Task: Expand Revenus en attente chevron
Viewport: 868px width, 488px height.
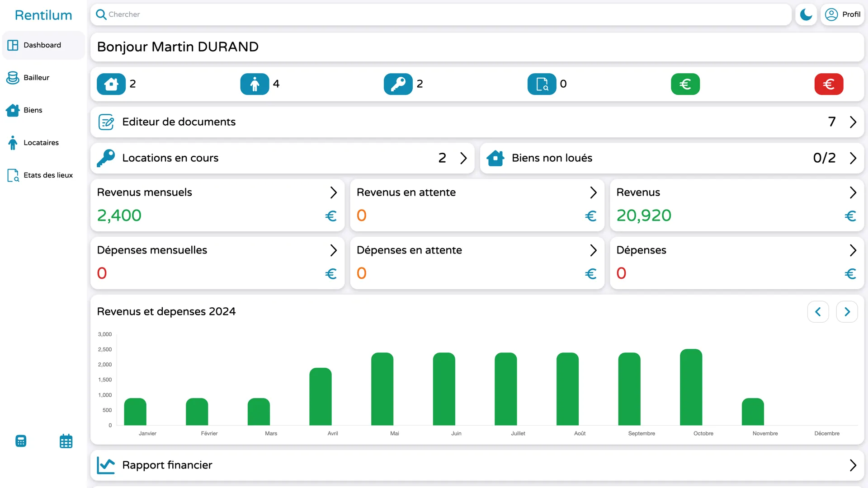Action: tap(593, 192)
